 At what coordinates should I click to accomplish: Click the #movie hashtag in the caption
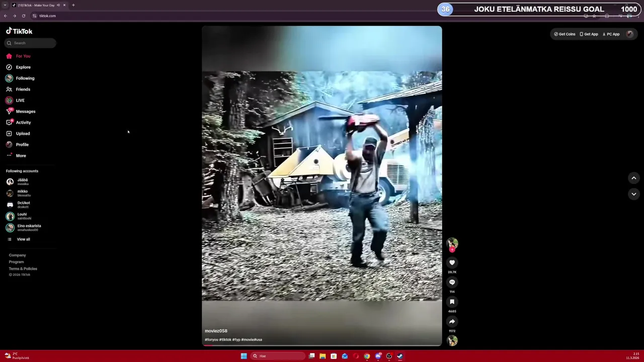pyautogui.click(x=247, y=339)
